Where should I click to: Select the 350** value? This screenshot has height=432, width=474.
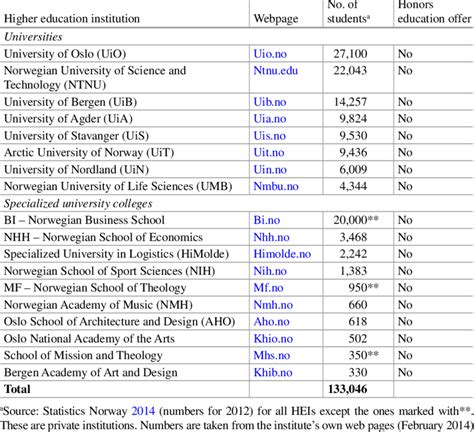click(363, 355)
